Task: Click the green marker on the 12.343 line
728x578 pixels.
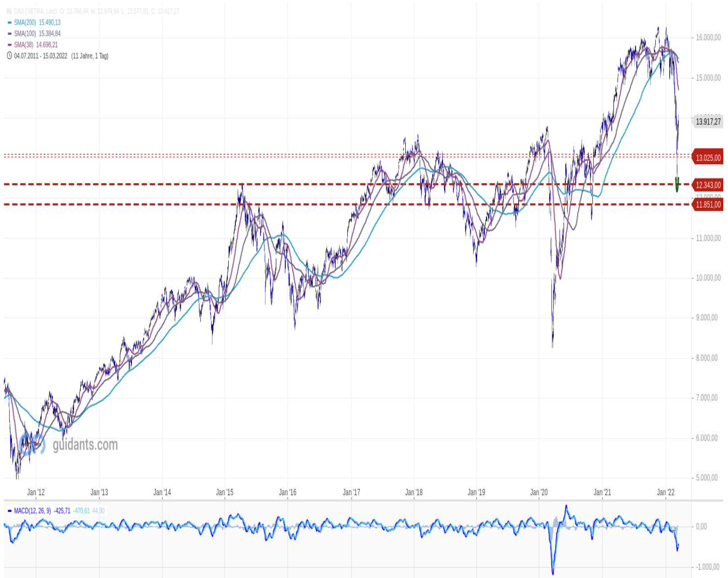Action: pyautogui.click(x=677, y=185)
